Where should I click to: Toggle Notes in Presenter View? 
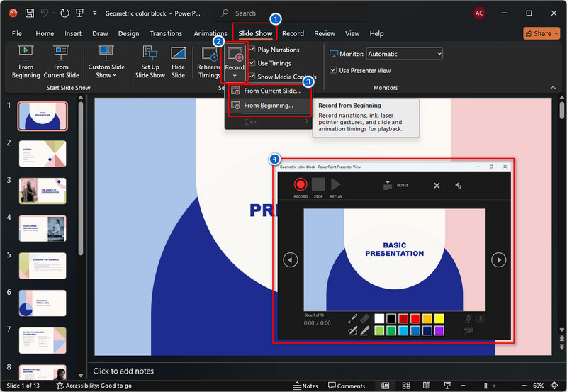click(395, 185)
